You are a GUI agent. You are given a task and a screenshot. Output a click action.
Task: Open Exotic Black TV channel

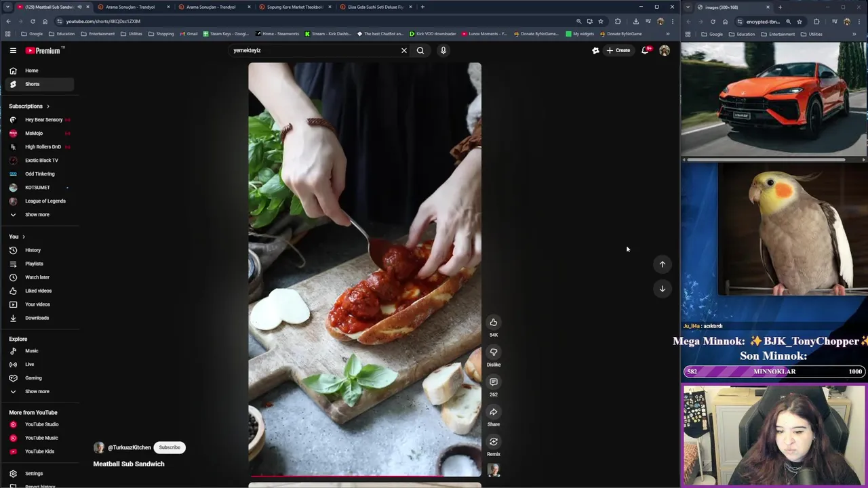pyautogui.click(x=40, y=161)
